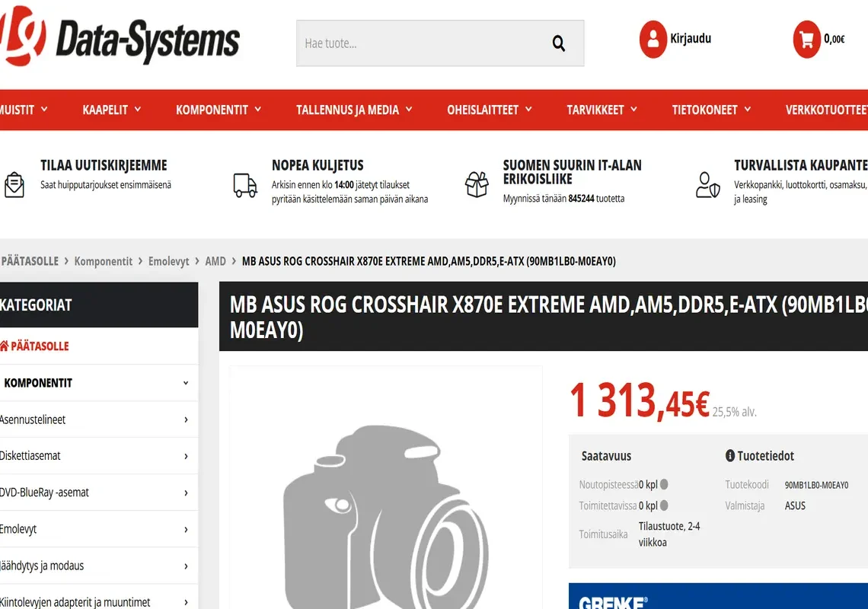Open the red shopping cart icon
868x609 pixels.
806,39
